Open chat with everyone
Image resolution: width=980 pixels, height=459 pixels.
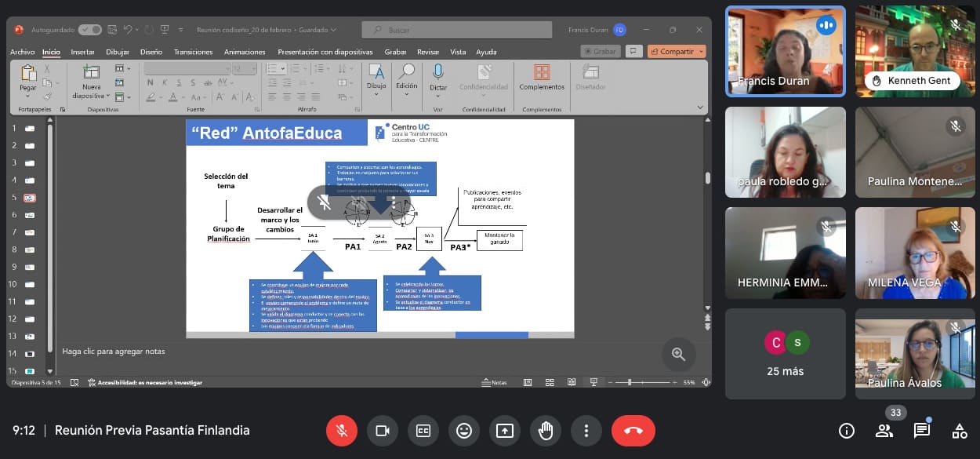[x=922, y=431]
